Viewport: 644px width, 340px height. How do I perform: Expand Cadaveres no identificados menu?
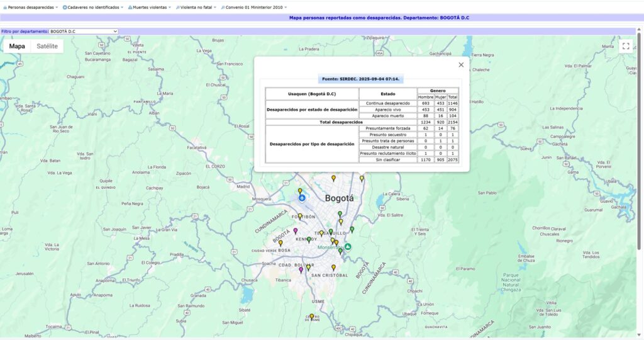(93, 7)
